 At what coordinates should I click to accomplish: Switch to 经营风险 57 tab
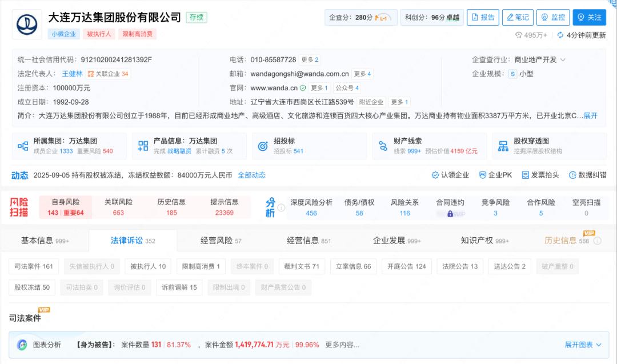221,241
